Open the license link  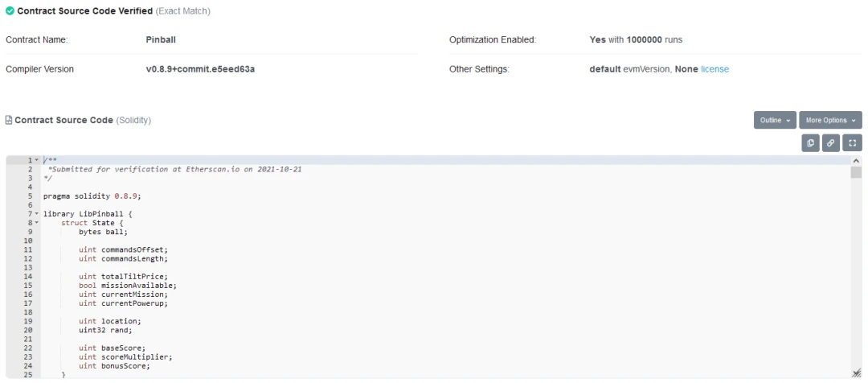click(x=714, y=69)
